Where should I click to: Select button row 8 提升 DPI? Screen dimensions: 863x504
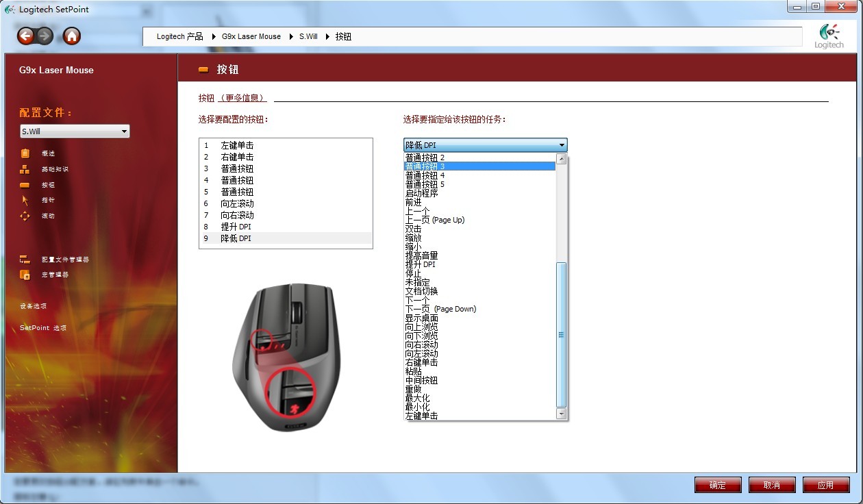coord(286,227)
